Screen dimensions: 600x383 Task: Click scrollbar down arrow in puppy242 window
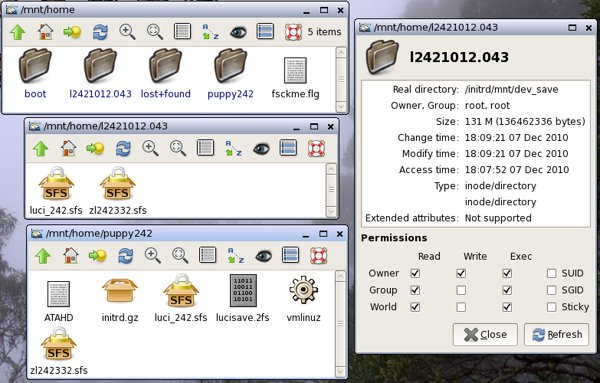pyautogui.click(x=341, y=371)
